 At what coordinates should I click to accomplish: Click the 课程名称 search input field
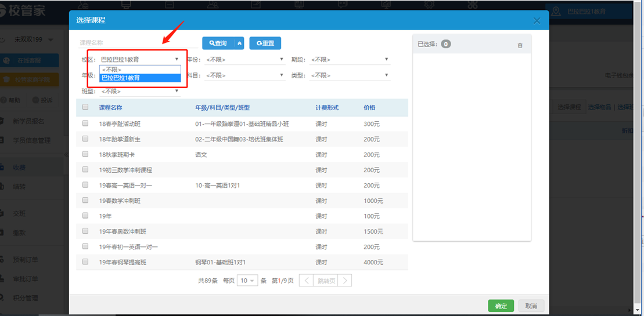(x=138, y=43)
